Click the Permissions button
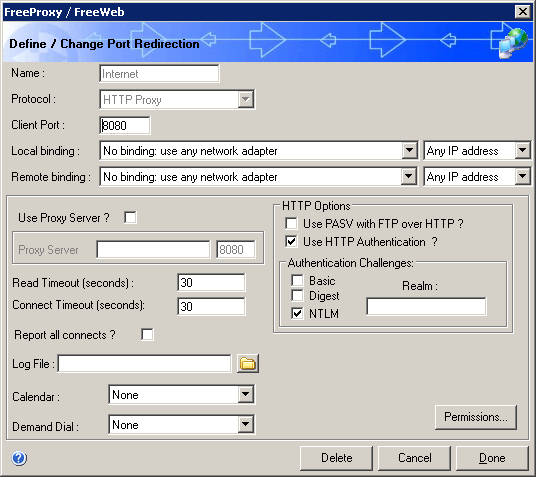 tap(476, 417)
